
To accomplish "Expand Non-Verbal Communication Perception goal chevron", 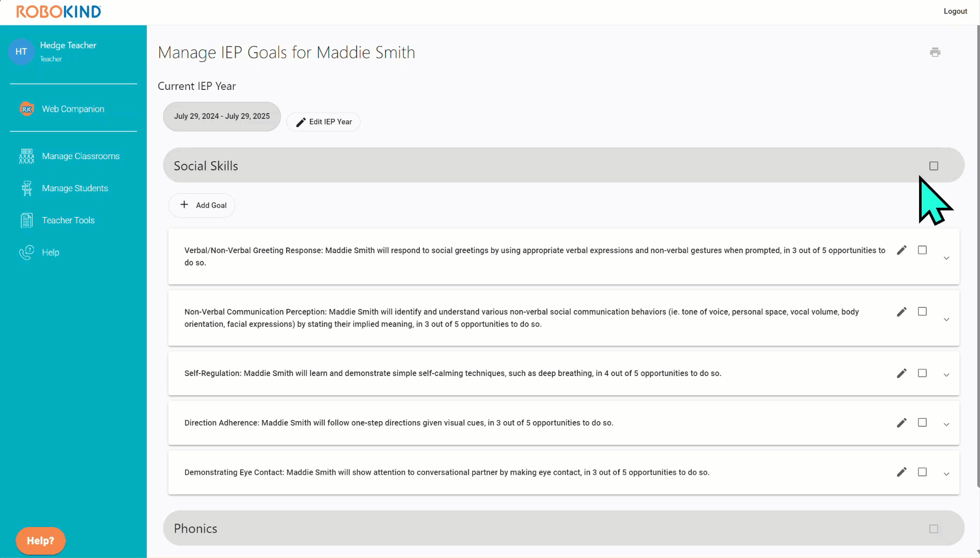I will coord(946,319).
